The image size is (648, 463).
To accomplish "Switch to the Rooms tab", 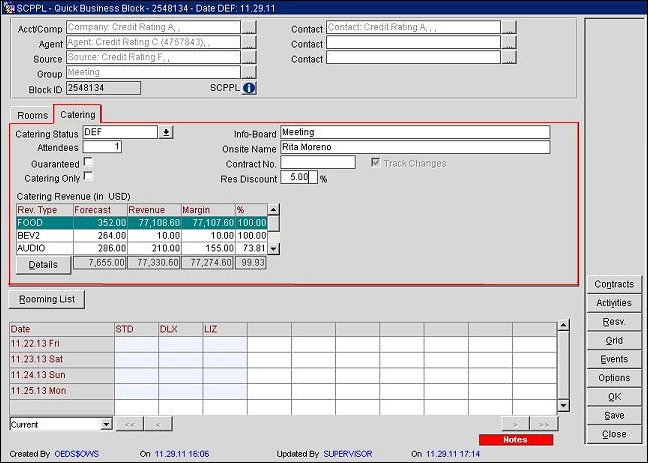I will coord(32,115).
